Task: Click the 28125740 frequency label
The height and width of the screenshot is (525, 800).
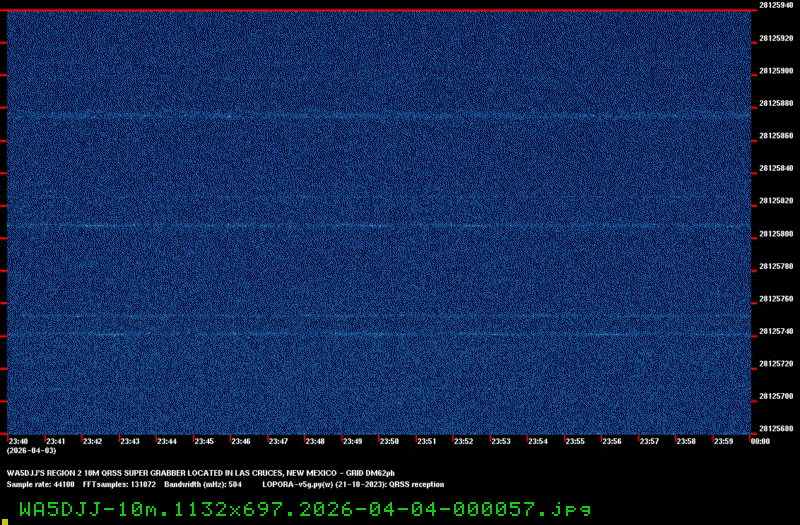Action: point(776,331)
